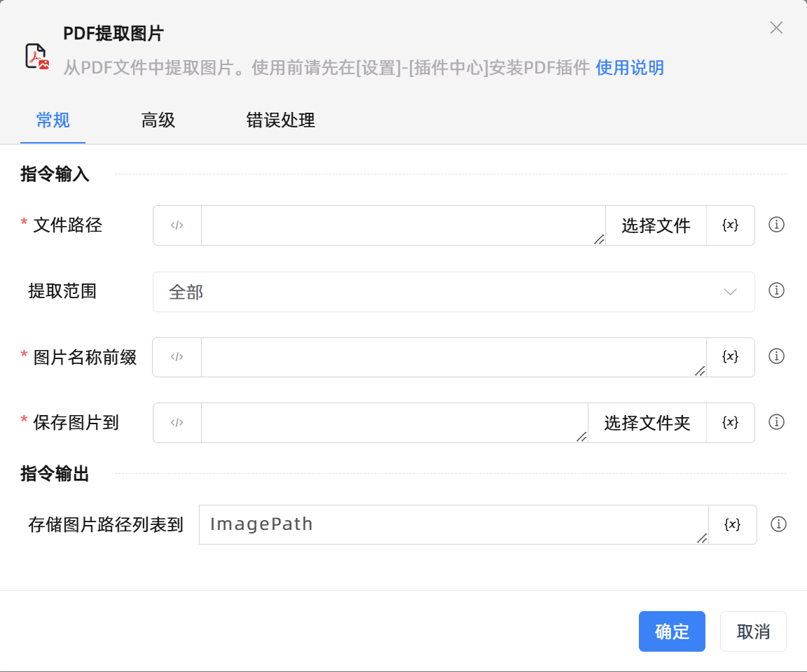Focus the 保存图片到 input field

394,423
